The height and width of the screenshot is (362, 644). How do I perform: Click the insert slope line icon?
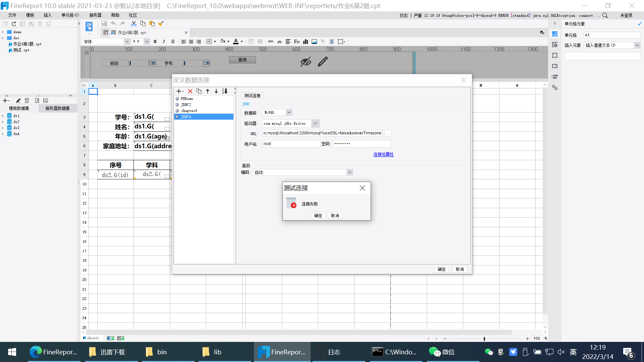[x=323, y=42]
